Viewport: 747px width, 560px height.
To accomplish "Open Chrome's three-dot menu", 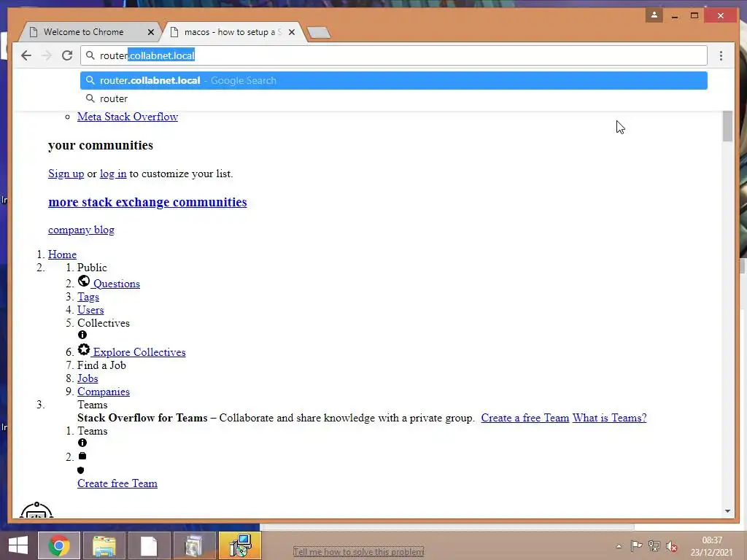I will pyautogui.click(x=721, y=55).
